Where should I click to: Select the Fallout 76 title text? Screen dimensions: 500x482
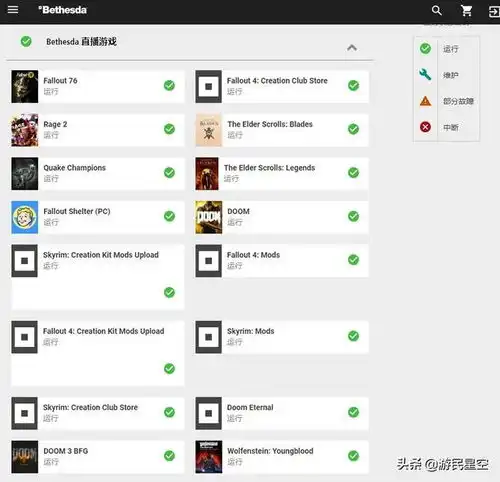60,81
